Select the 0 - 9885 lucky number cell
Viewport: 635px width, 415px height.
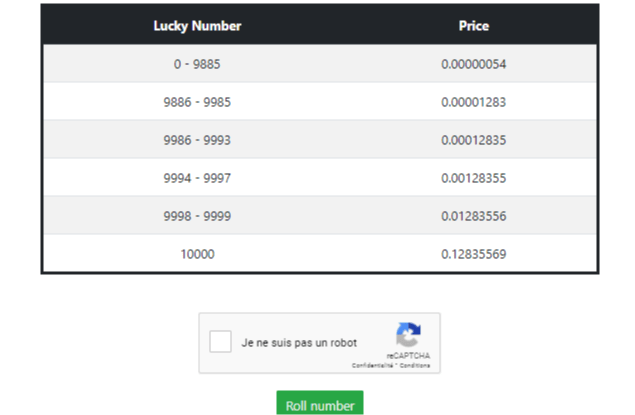tap(197, 64)
